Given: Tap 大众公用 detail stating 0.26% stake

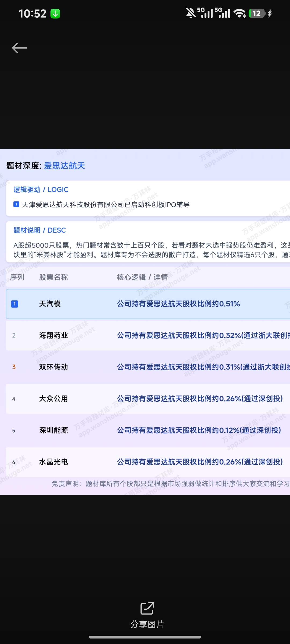Looking at the screenshot, I should pyautogui.click(x=200, y=399).
